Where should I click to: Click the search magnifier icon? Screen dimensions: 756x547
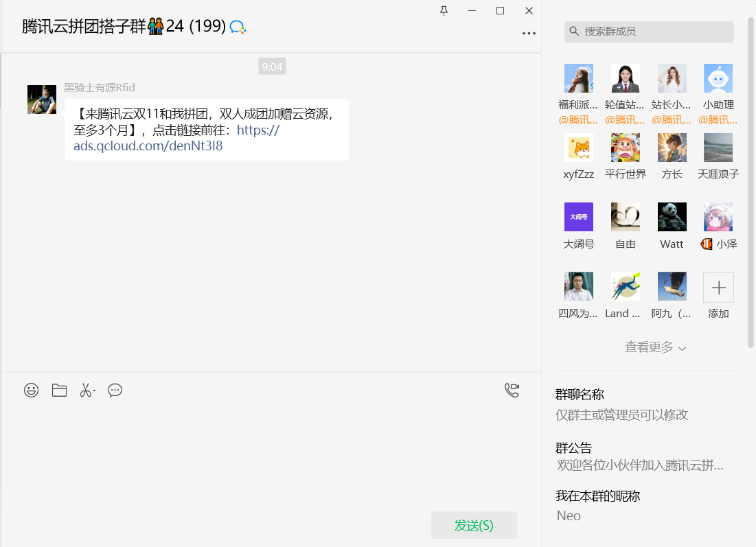pyautogui.click(x=574, y=32)
